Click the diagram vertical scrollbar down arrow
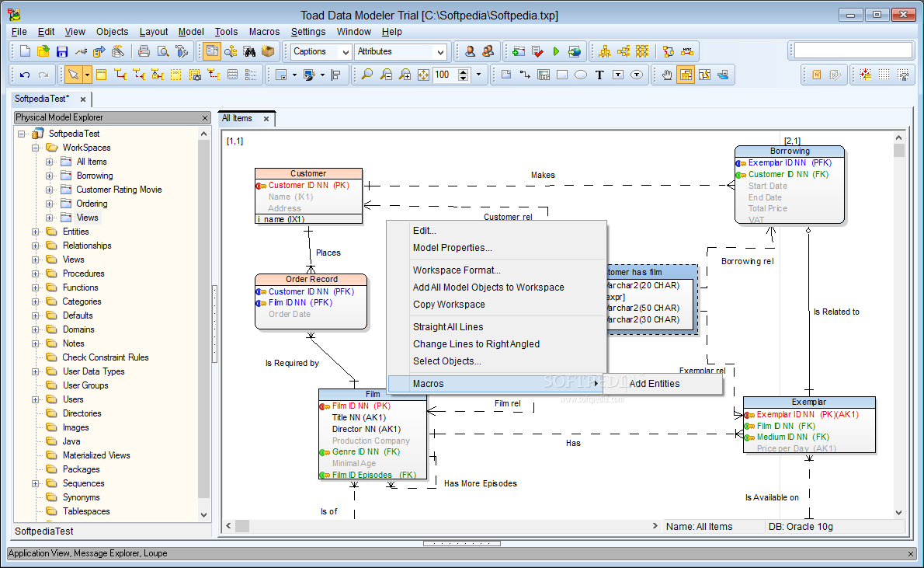 (898, 513)
